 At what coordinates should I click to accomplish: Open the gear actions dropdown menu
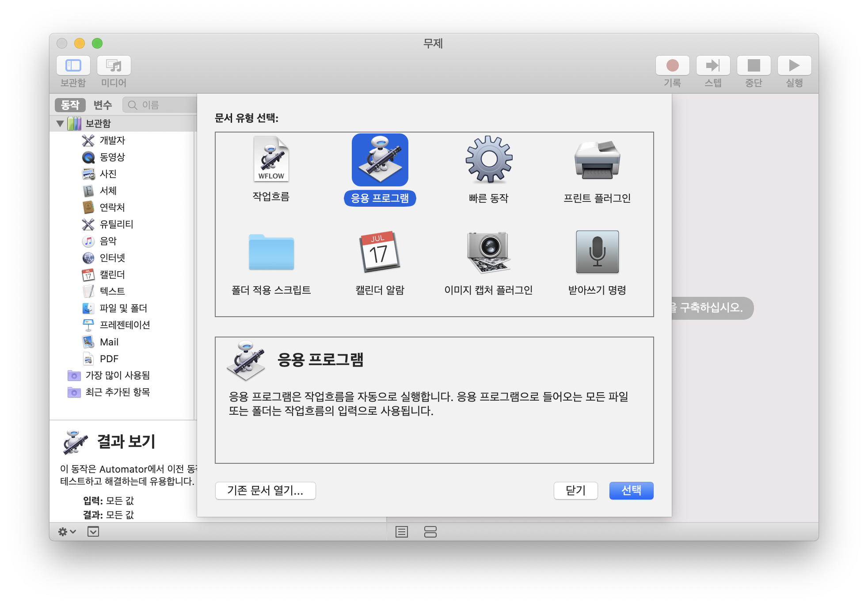pos(67,532)
